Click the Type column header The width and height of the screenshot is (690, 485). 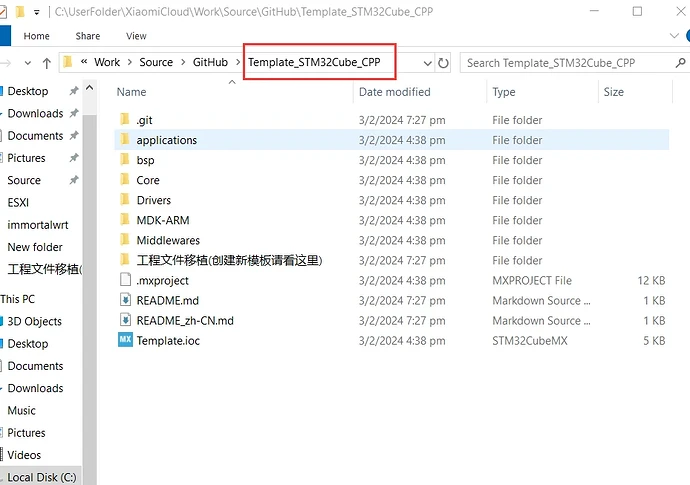pos(504,92)
